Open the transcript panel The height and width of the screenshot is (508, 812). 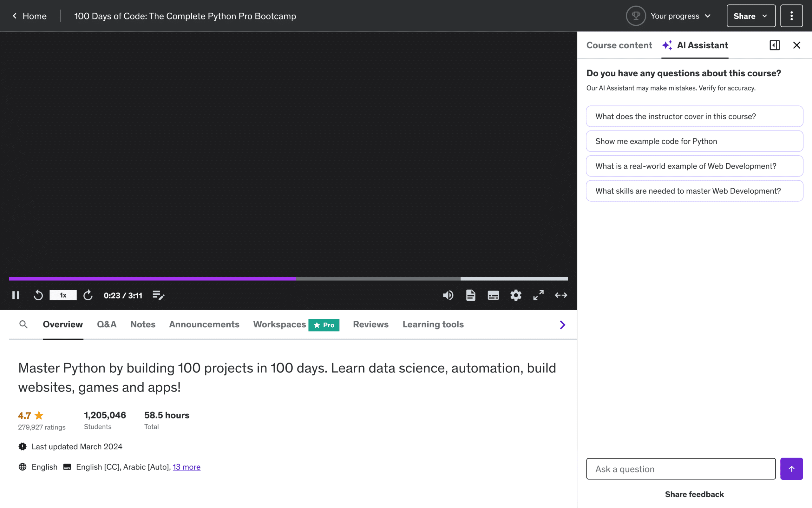click(x=471, y=295)
